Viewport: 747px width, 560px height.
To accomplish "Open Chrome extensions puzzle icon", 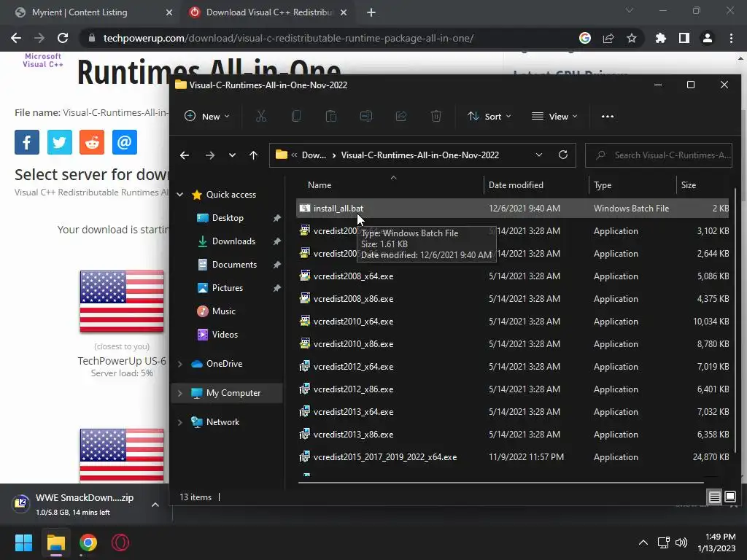I will coord(660,38).
